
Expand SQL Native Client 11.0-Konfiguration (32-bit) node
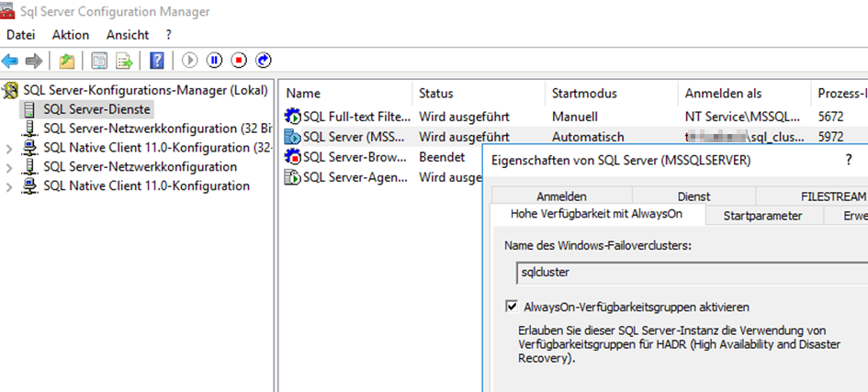pos(9,148)
